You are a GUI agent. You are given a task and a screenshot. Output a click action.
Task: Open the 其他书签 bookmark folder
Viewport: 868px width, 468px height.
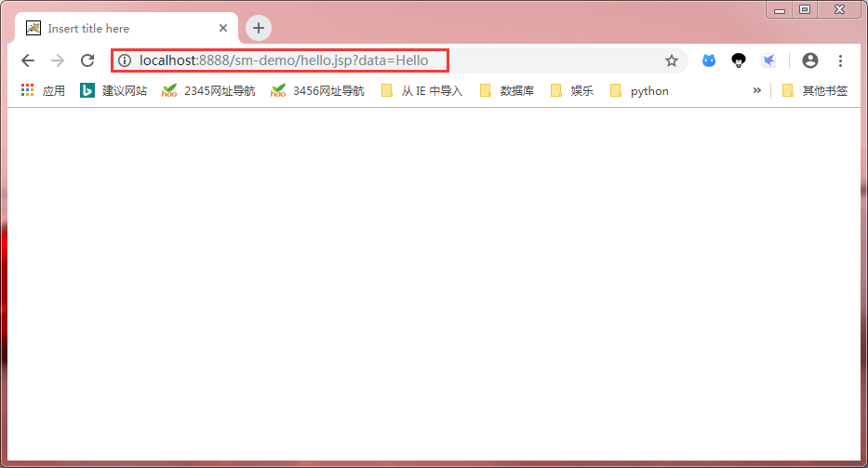(x=815, y=90)
